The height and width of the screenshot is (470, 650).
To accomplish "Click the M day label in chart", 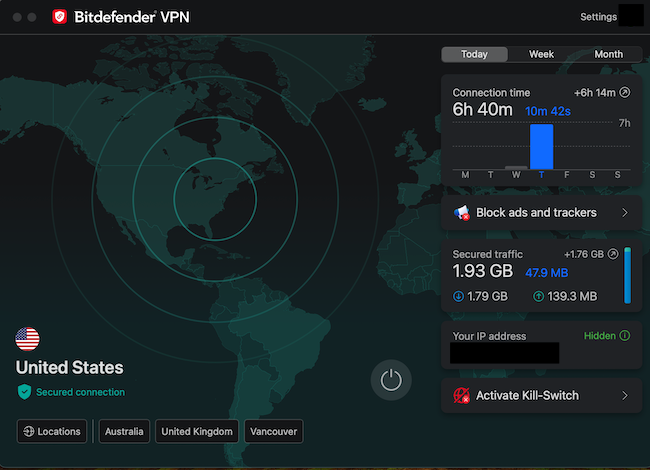I will point(466,175).
